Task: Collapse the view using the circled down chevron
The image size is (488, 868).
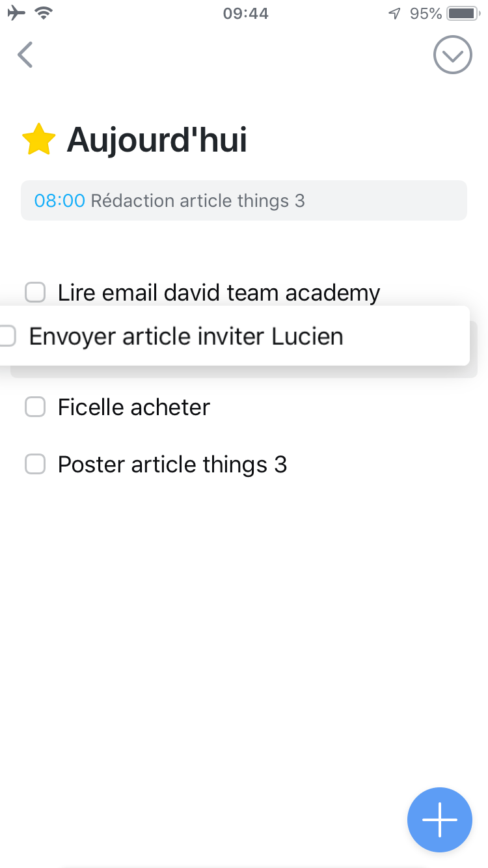Action: coord(452,55)
